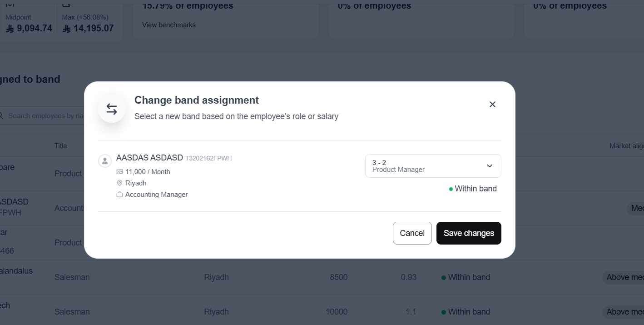The width and height of the screenshot is (644, 325).
Task: Click the avatar icon beside AASDAS ASDASD
Action: coord(105,161)
